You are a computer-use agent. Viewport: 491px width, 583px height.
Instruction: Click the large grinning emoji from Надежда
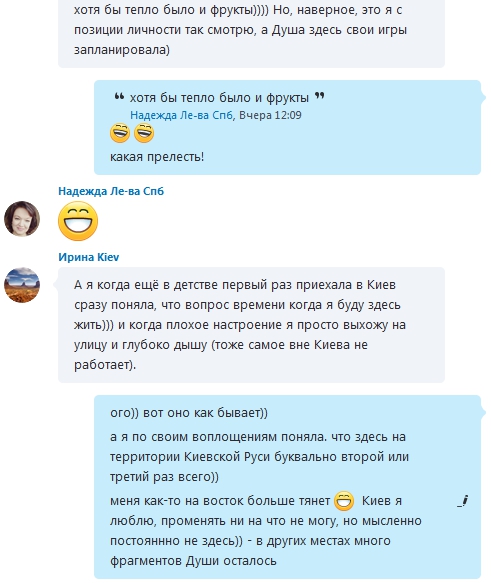click(x=78, y=221)
